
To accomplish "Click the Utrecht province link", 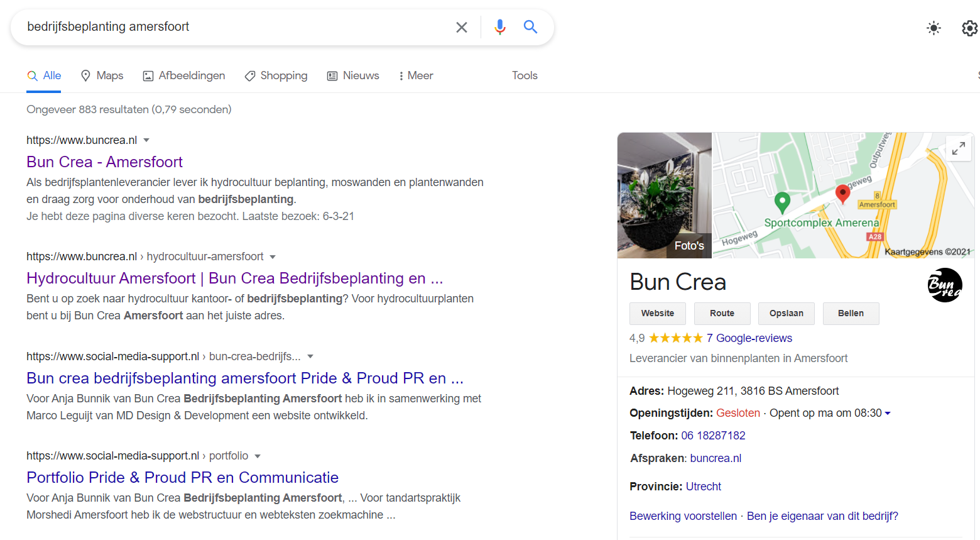I will [x=704, y=487].
